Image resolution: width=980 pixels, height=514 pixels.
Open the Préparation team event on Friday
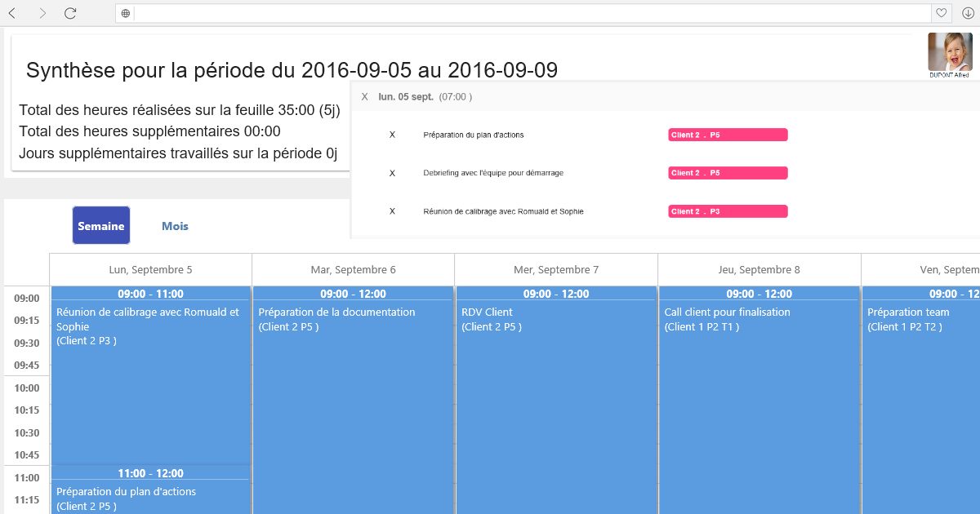(921, 400)
